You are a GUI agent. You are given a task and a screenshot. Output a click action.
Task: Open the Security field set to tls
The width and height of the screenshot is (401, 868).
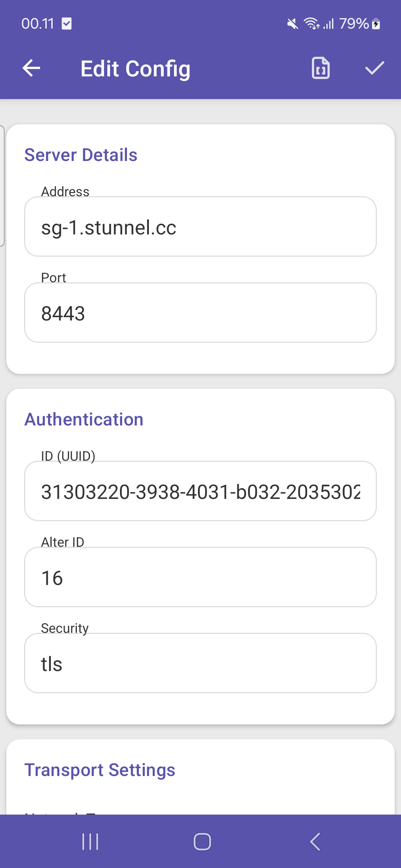click(x=200, y=663)
